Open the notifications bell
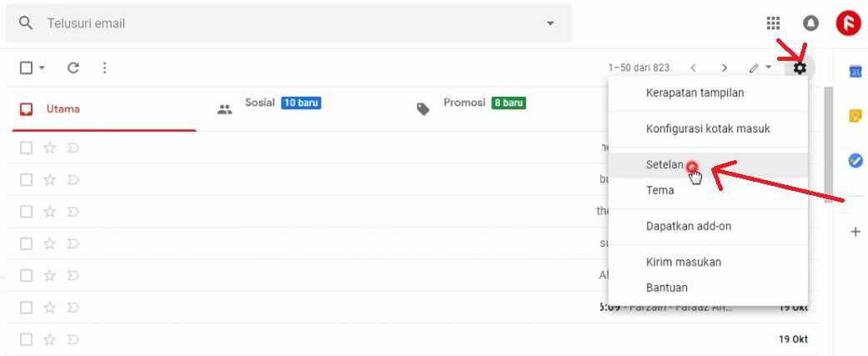This screenshot has height=356, width=868. (x=810, y=23)
